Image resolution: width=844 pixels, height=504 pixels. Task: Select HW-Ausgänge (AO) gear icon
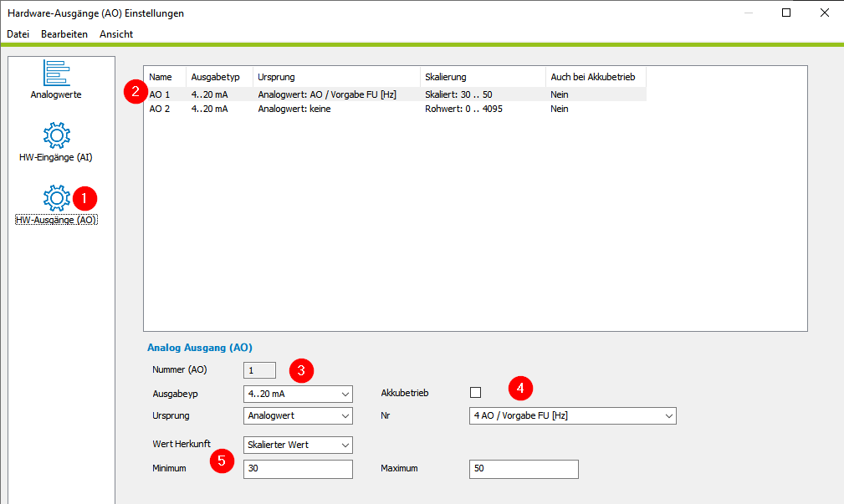pos(57,198)
